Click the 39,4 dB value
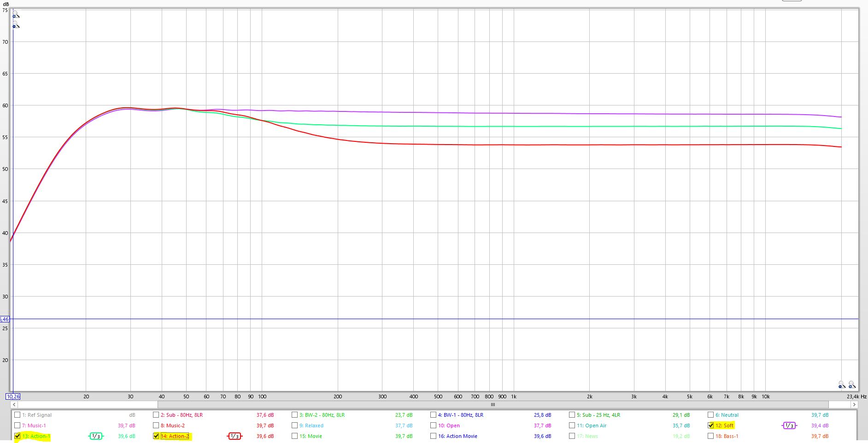Image resolution: width=868 pixels, height=443 pixels. point(820,426)
